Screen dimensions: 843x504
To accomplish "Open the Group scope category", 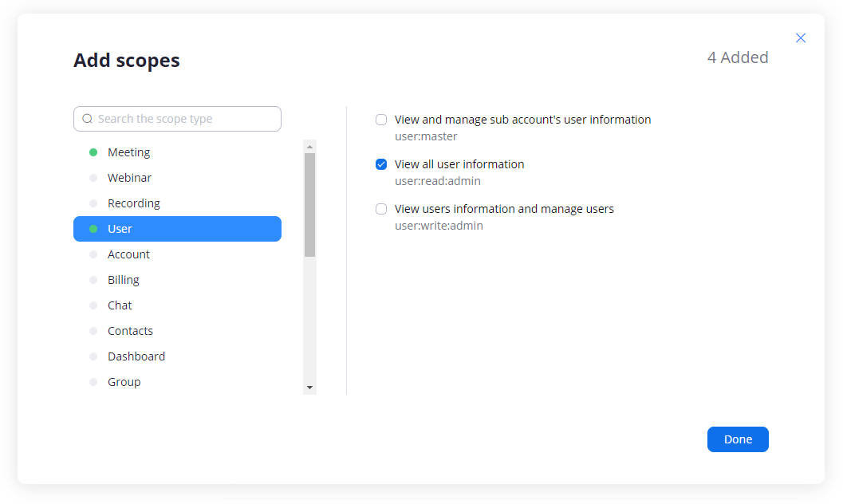I will pos(177,382).
